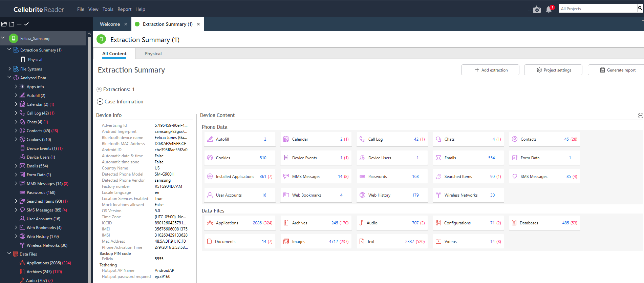Open the notifications bell
Viewport: 644px width, 283px height.
(x=549, y=9)
